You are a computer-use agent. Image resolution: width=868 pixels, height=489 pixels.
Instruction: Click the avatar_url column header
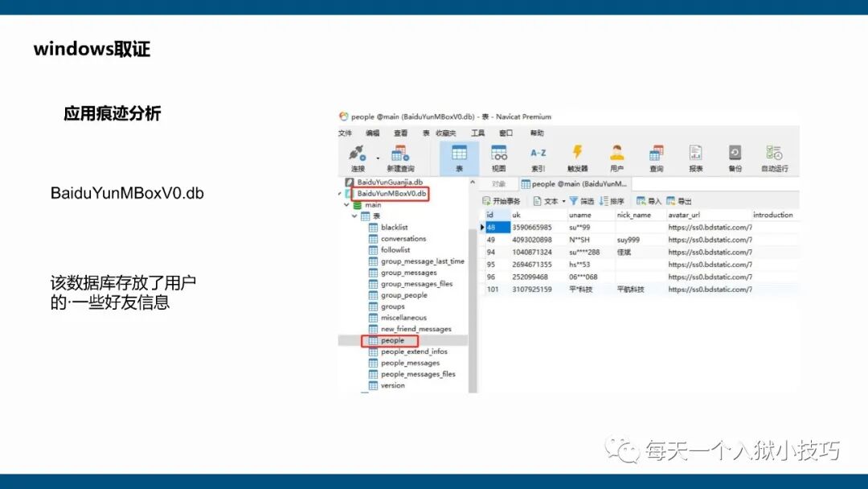click(709, 215)
